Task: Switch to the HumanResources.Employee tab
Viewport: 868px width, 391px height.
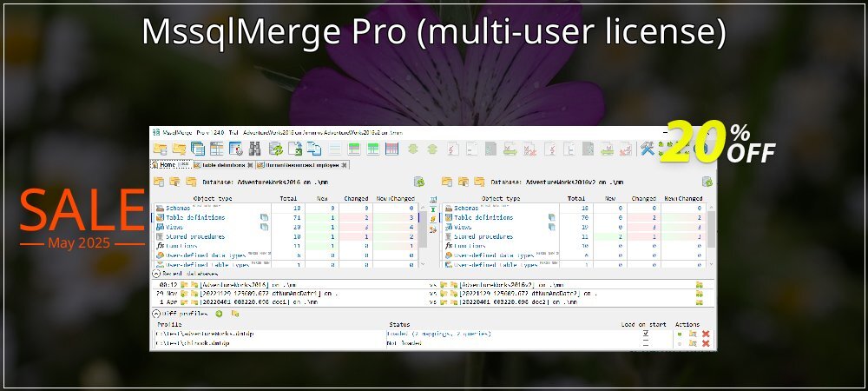Action: [302, 165]
